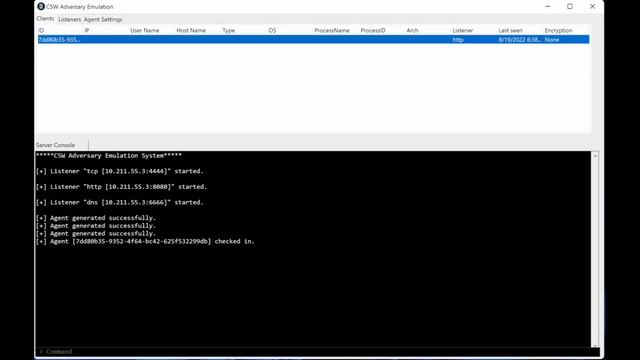This screenshot has width=640, height=360.
Task: Click the ProcessName column header
Action: tap(332, 30)
